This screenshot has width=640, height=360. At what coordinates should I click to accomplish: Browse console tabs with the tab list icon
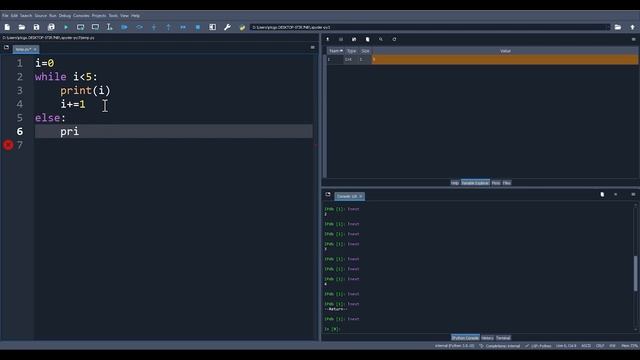[x=328, y=194]
